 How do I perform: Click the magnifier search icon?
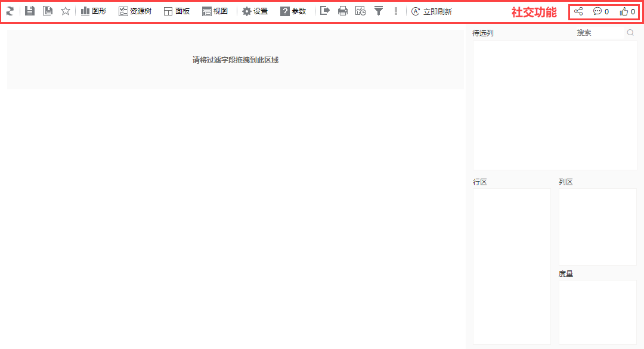pos(630,32)
